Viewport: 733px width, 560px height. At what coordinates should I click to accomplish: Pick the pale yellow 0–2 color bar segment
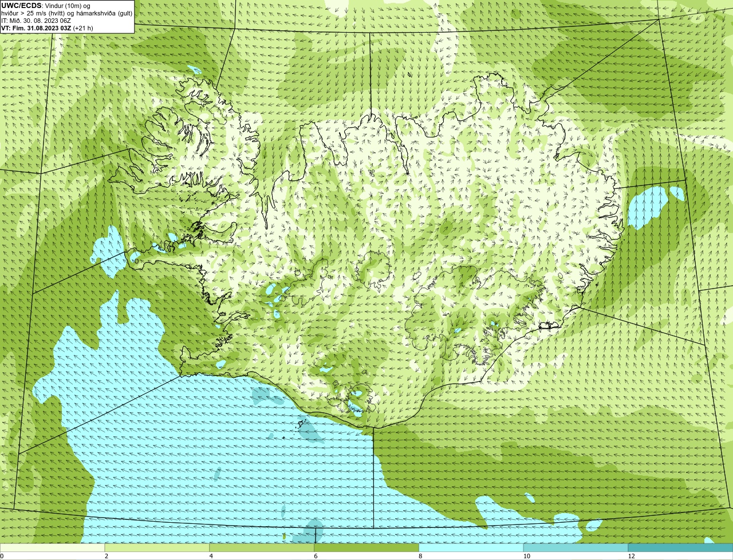[53, 548]
